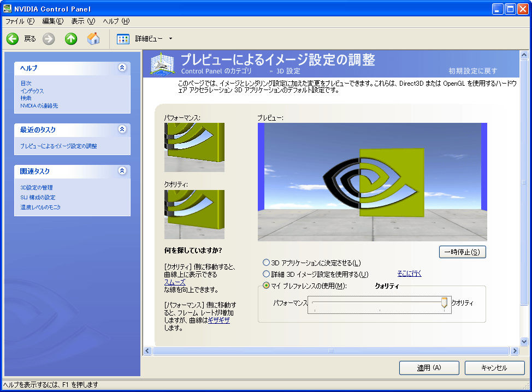The image size is (532, 392).
Task: Open 目次 in the help panel
Action: click(26, 83)
